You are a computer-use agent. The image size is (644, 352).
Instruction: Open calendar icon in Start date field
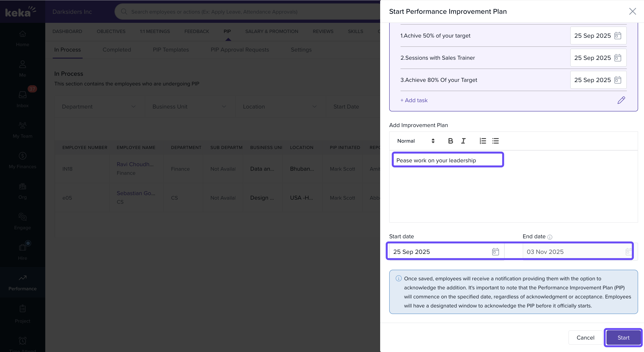coord(495,252)
